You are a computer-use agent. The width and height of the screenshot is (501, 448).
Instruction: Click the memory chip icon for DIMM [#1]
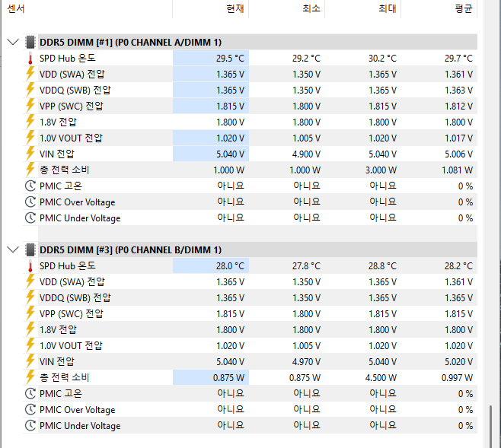(30, 42)
